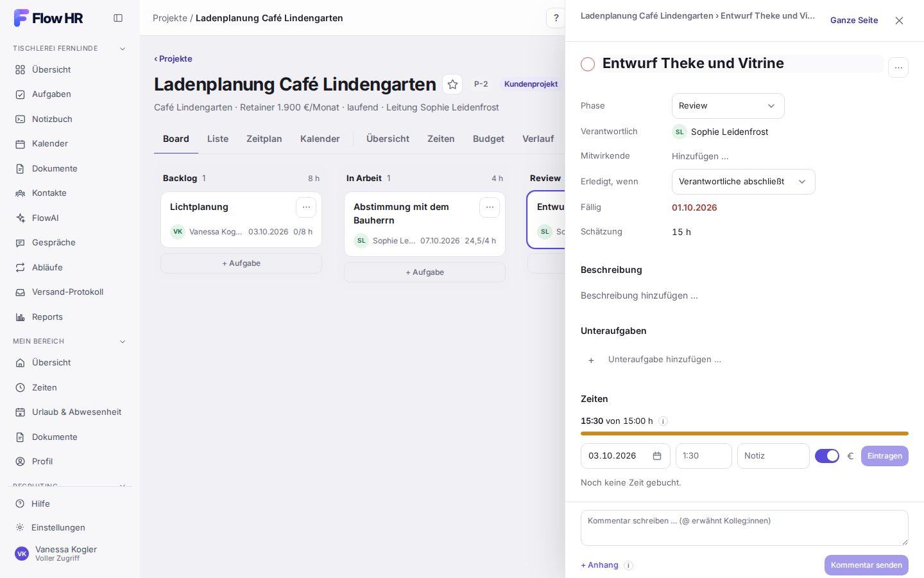
Task: Open Gespräche in the sidebar
Action: pyautogui.click(x=70, y=243)
